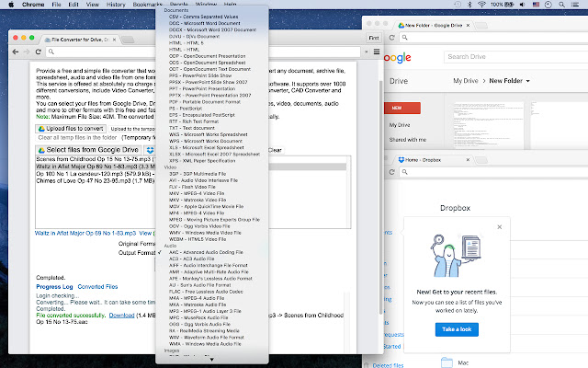This screenshot has width=588, height=368.
Task: Open the Waltz in Aflat Major mp3 link
Action: click(x=85, y=233)
